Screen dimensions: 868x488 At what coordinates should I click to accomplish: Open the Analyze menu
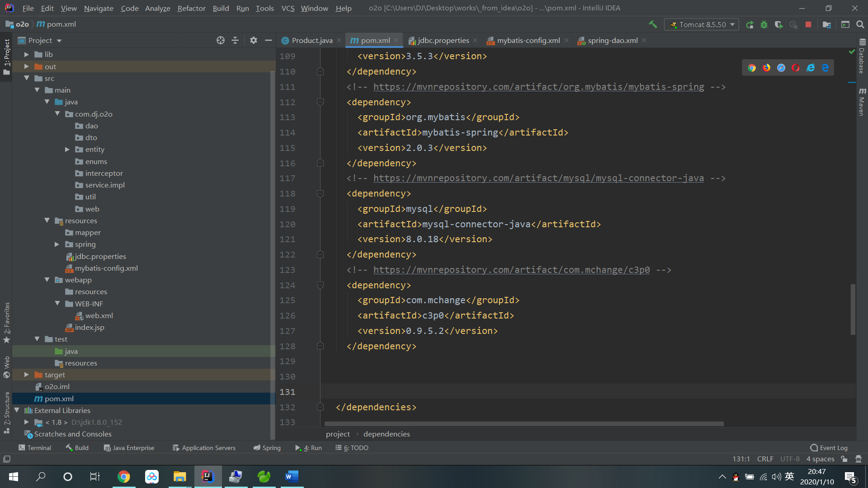pyautogui.click(x=157, y=8)
